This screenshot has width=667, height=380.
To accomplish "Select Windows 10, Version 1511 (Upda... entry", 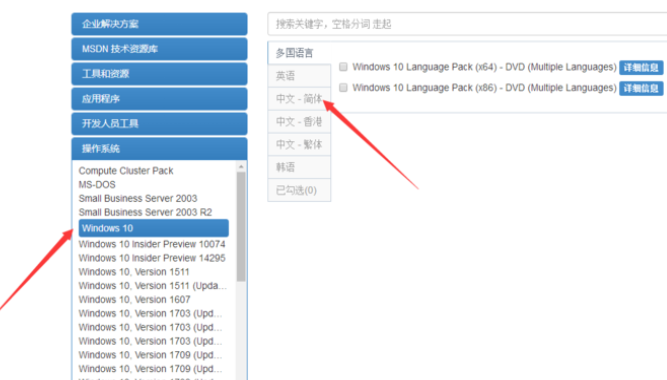I will (x=153, y=286).
